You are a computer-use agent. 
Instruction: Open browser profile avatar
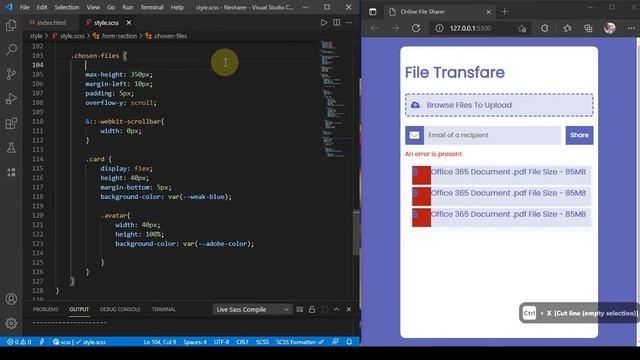610,28
